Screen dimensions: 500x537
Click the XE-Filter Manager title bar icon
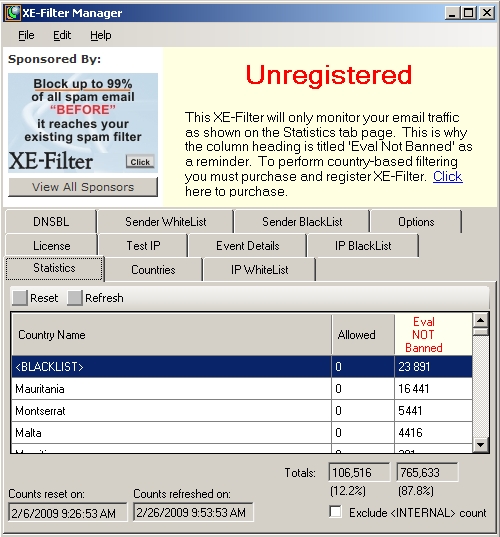[x=13, y=13]
